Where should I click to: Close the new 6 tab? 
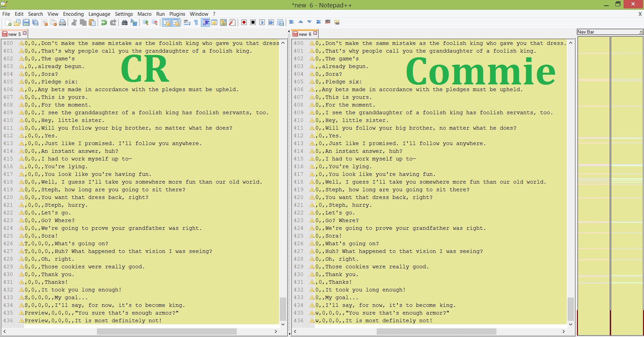tap(315, 33)
